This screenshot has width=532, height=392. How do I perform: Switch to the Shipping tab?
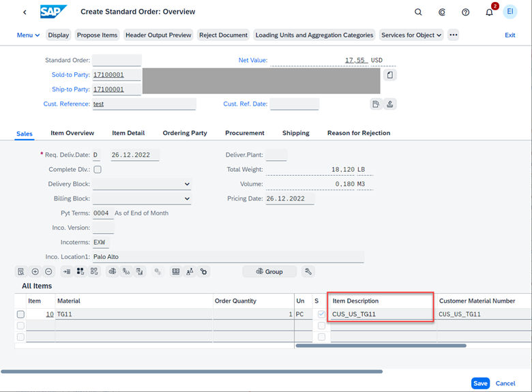point(296,133)
